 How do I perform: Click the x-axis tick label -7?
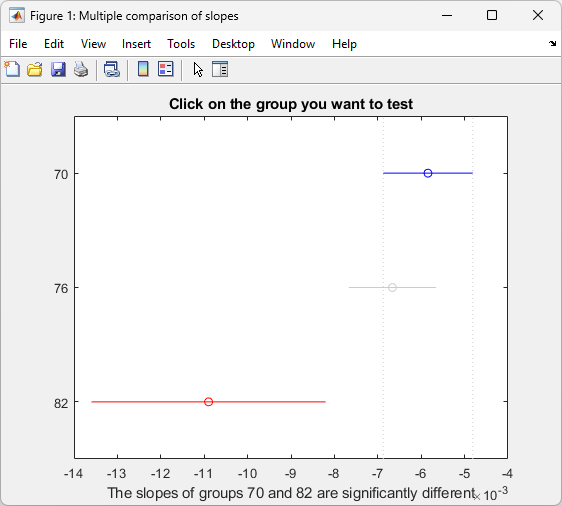(x=377, y=474)
